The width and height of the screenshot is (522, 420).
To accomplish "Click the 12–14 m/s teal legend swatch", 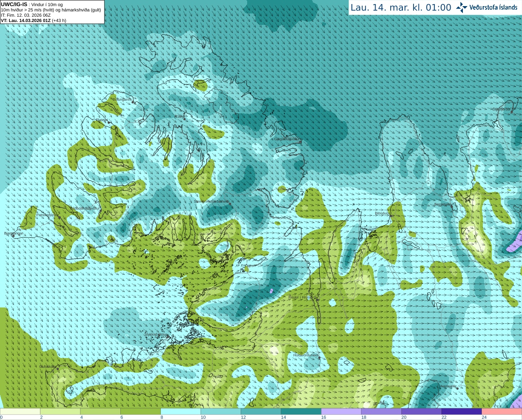I will pyautogui.click(x=261, y=411).
